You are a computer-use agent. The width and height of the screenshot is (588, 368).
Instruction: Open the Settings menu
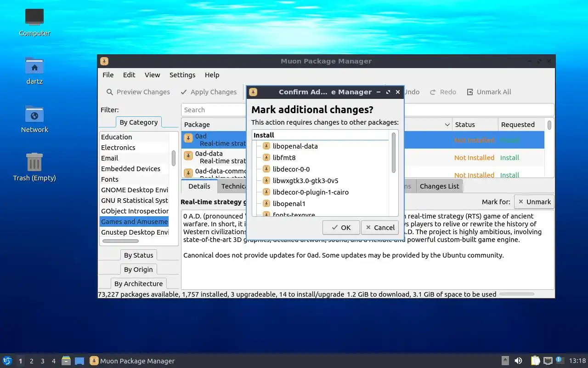click(x=182, y=75)
